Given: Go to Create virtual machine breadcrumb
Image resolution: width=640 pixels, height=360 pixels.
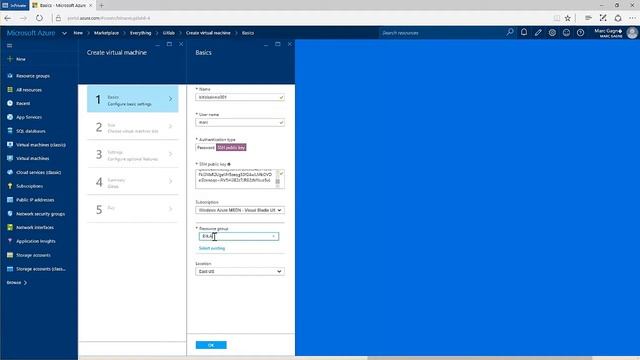Looking at the screenshot, I should (208, 33).
